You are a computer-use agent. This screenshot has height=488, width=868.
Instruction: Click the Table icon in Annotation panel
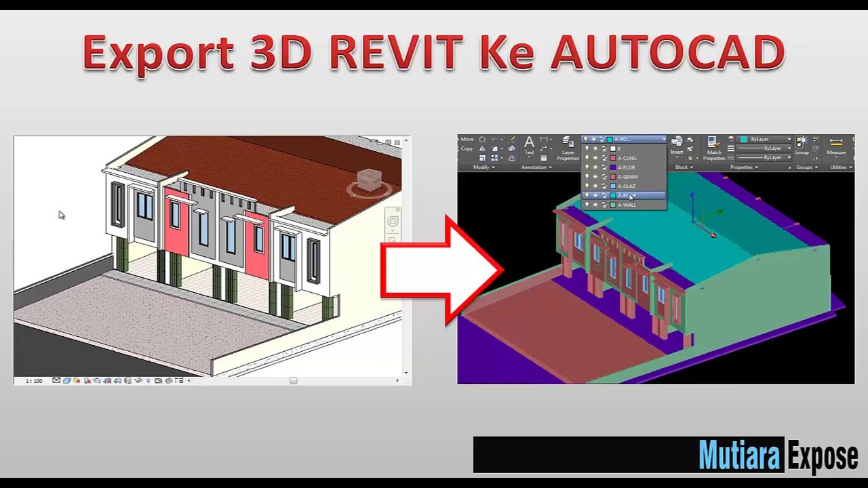pyautogui.click(x=544, y=159)
